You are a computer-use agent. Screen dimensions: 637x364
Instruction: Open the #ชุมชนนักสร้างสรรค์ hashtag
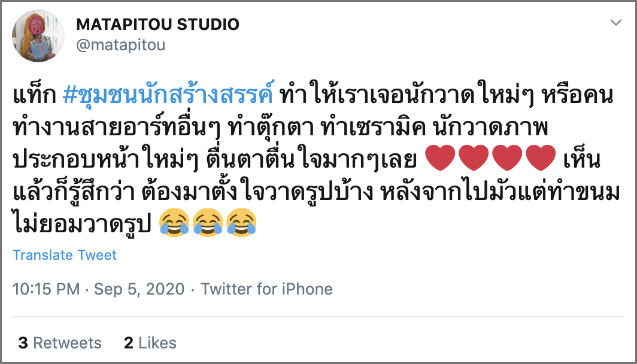168,95
